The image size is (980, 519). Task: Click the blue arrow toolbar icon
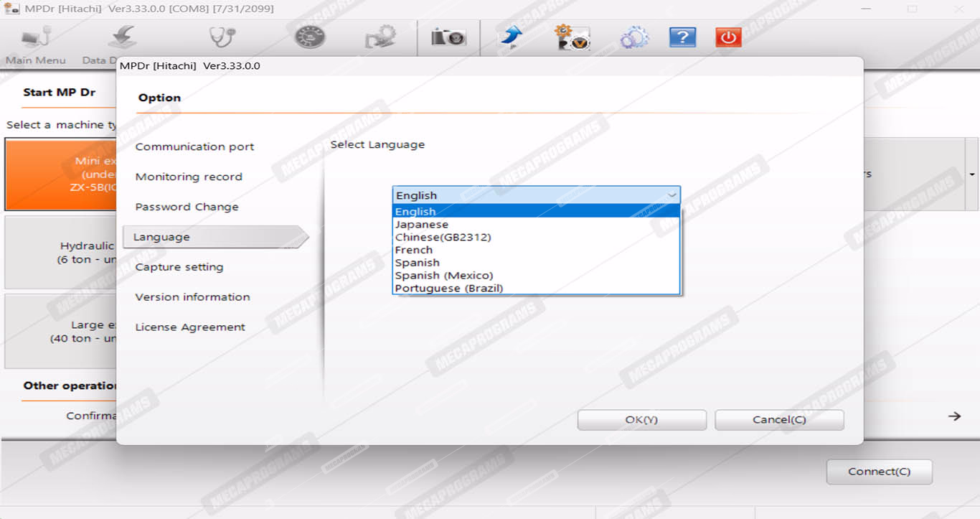pos(511,37)
